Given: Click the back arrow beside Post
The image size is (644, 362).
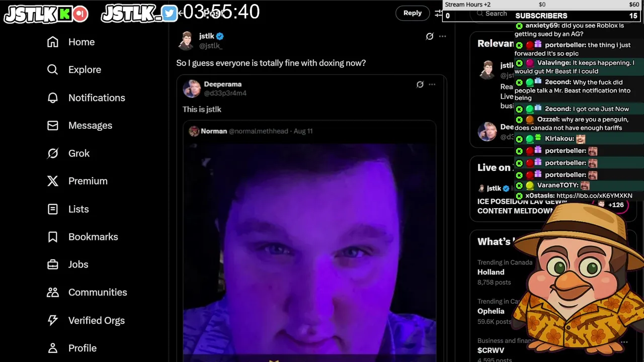Looking at the screenshot, I should [181, 14].
